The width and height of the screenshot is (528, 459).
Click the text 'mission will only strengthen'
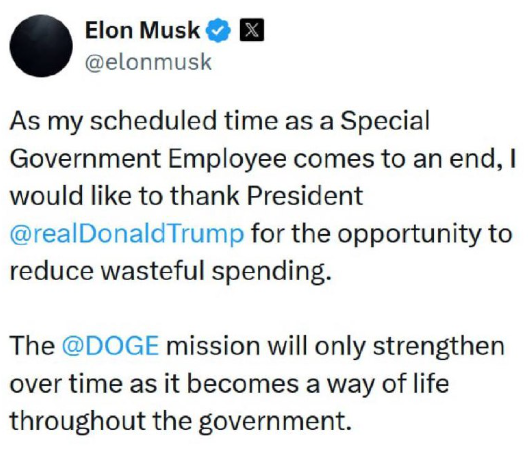click(x=335, y=346)
